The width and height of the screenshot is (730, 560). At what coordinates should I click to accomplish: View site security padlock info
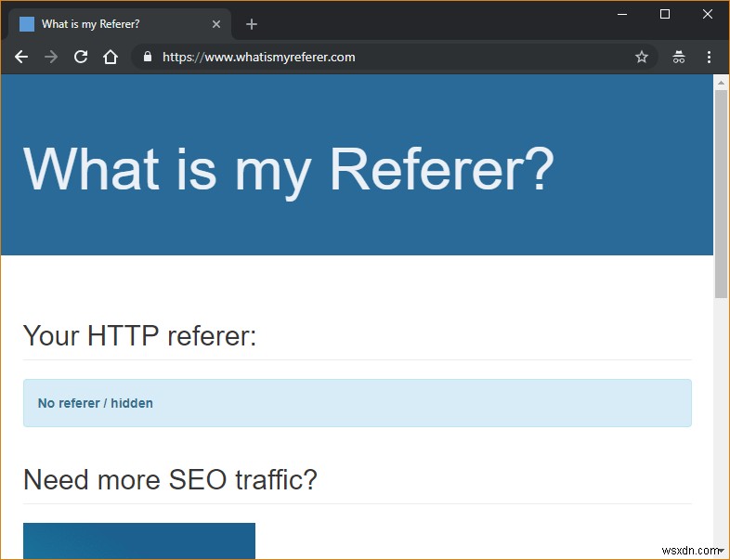click(148, 57)
